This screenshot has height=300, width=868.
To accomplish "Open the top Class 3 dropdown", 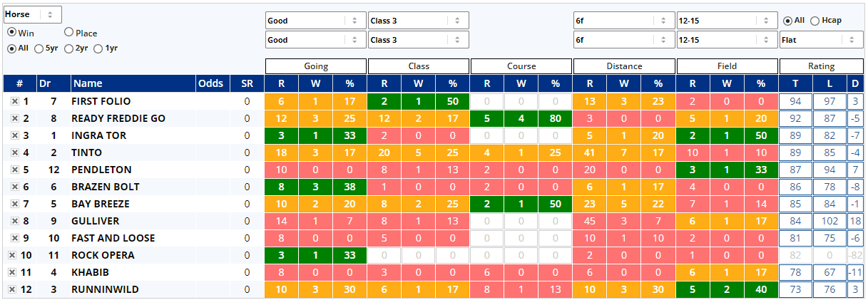I will (x=418, y=21).
